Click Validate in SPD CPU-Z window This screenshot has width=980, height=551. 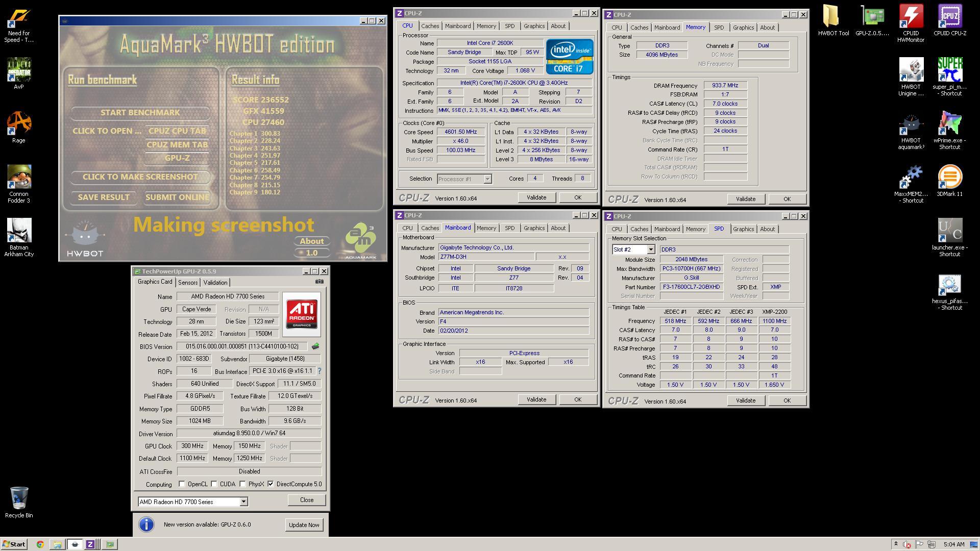point(746,400)
